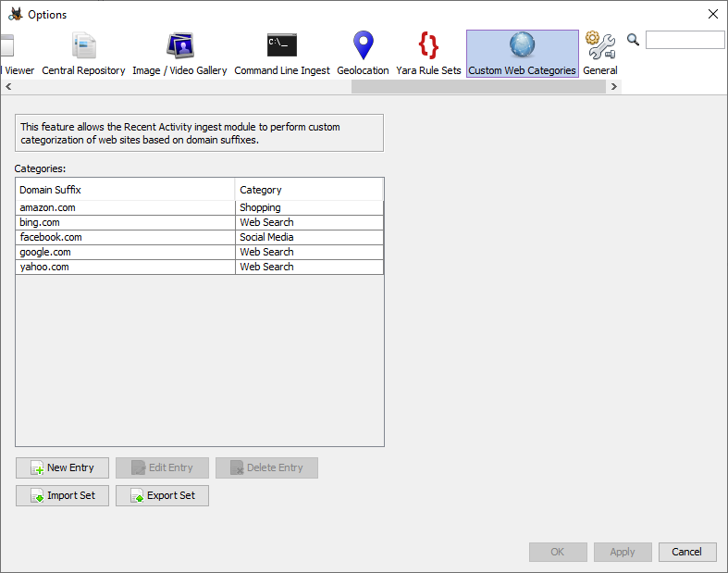Select the amazon.com row
The height and width of the screenshot is (573, 728).
125,207
